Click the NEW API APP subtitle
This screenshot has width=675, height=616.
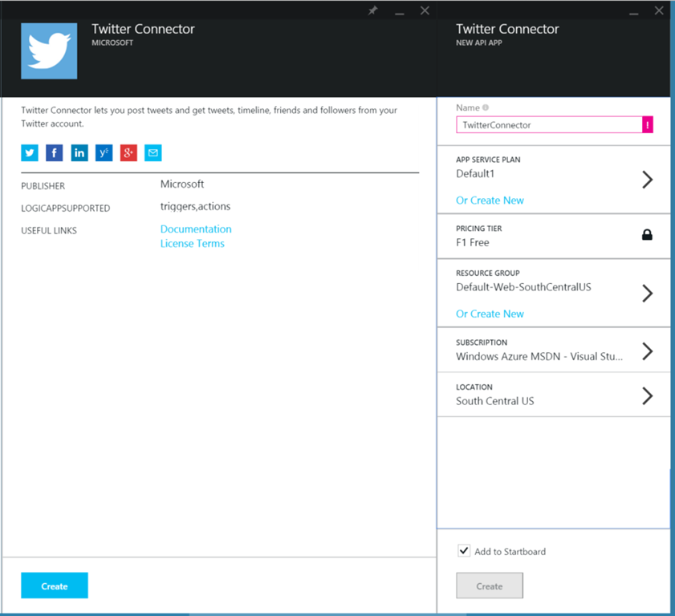(x=479, y=43)
